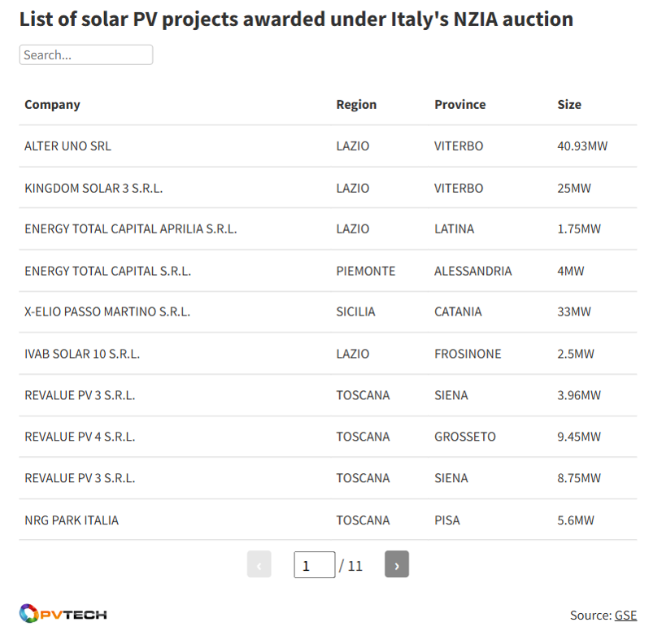Click the ALESSANDRIA province cell
Screen dimensions: 666x644
pyautogui.click(x=472, y=271)
